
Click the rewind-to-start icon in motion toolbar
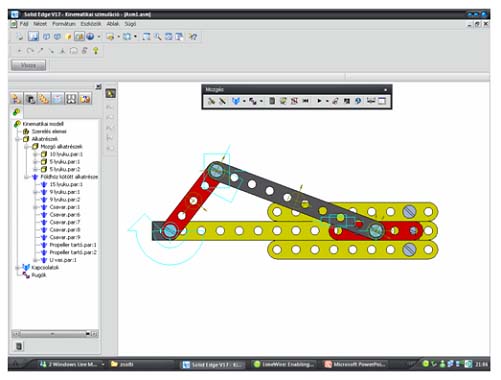tap(306, 101)
